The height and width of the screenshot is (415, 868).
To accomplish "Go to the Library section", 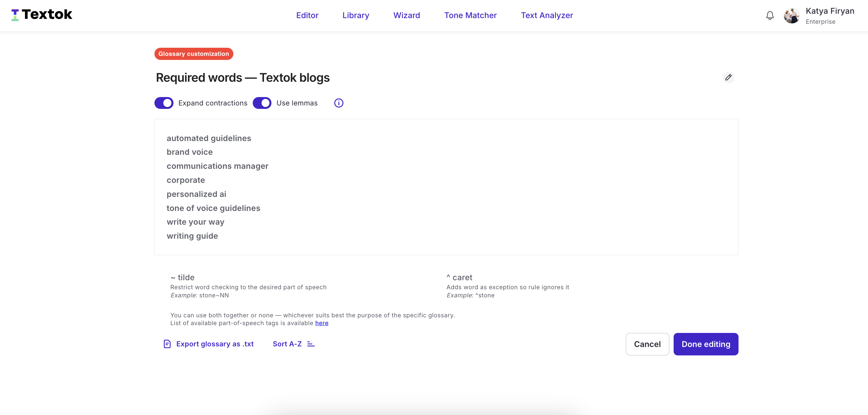I will coord(355,15).
